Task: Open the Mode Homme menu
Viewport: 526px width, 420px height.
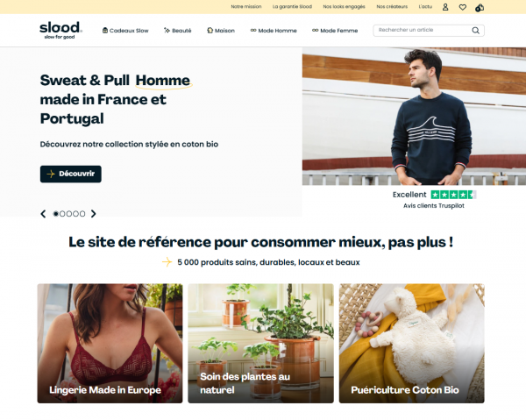Action: click(x=274, y=31)
